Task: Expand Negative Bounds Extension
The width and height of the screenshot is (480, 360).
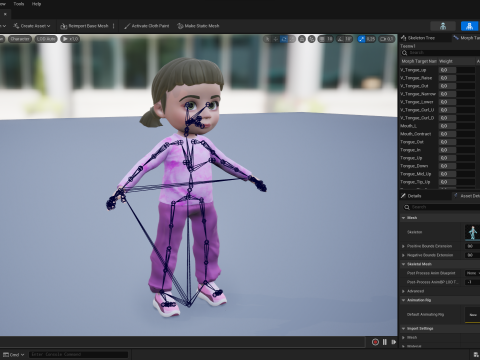Action: (403, 255)
